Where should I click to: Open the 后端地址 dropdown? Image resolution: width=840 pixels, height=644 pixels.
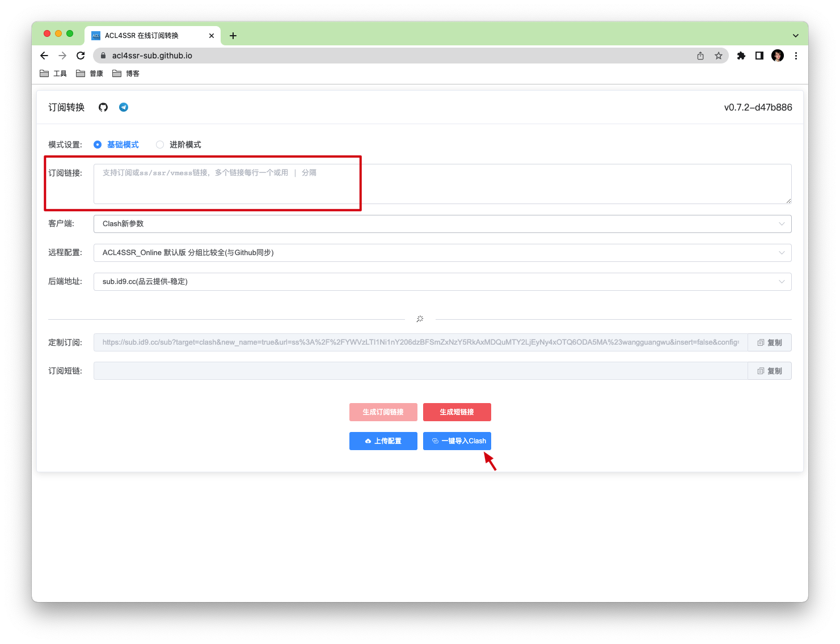tap(442, 282)
